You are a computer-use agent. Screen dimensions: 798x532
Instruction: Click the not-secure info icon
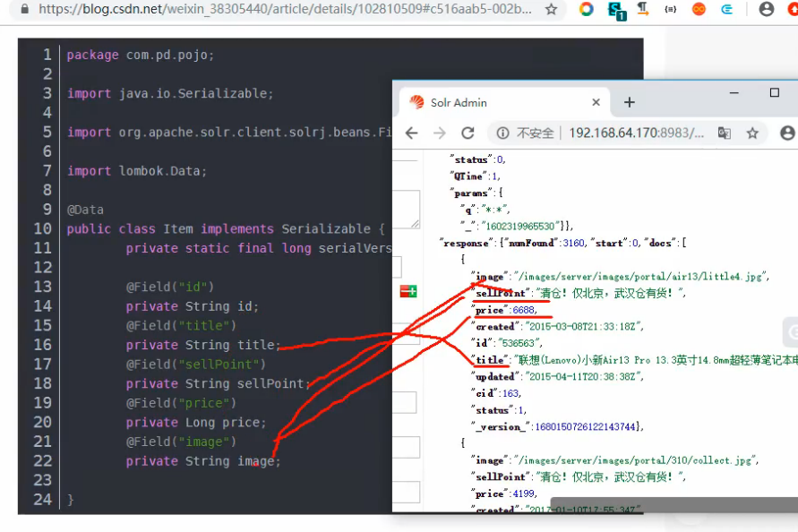click(502, 133)
